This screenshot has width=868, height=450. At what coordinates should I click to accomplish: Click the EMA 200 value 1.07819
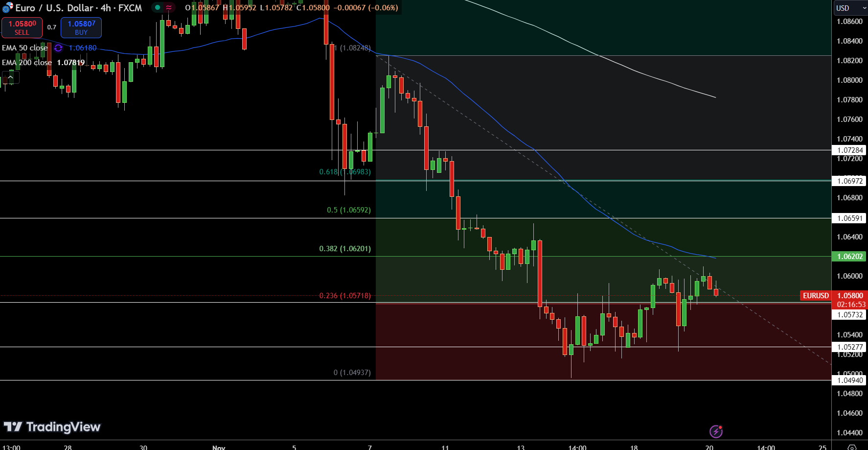pos(71,63)
